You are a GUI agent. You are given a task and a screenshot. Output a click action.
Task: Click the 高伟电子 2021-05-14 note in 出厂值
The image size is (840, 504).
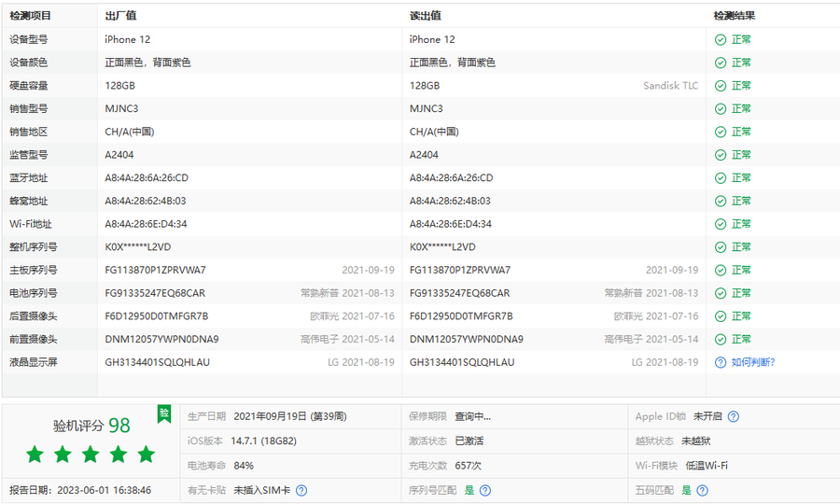(347, 339)
